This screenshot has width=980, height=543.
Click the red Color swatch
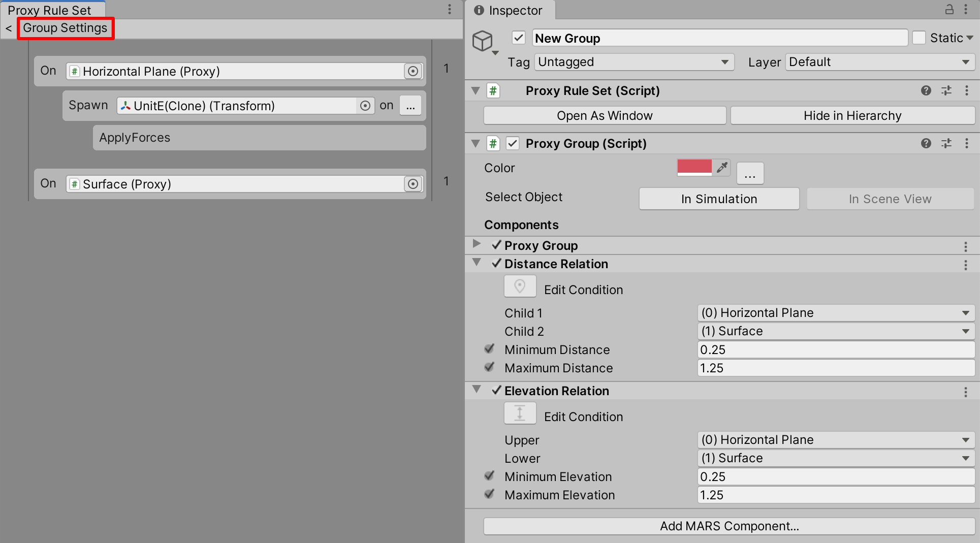coord(694,167)
